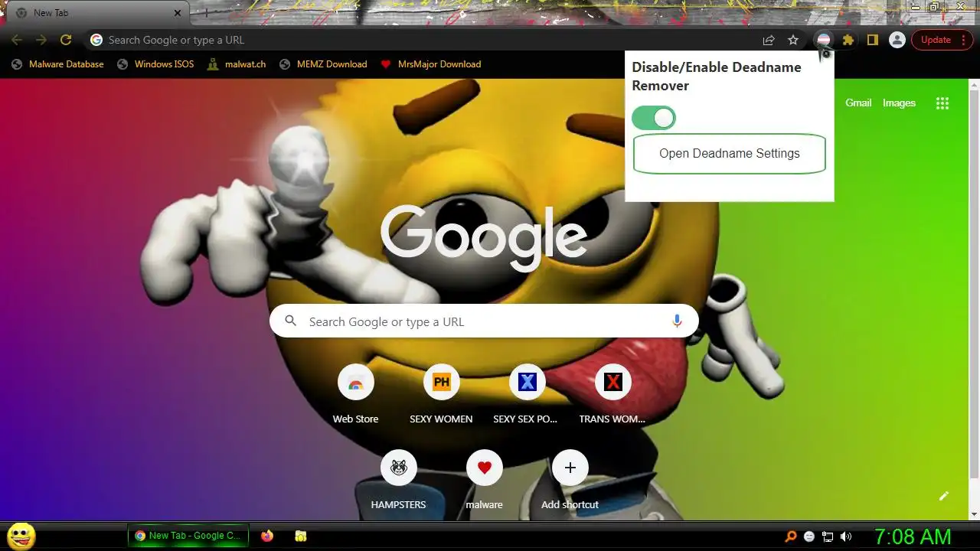Open a new tab with the plus button

coord(205,13)
